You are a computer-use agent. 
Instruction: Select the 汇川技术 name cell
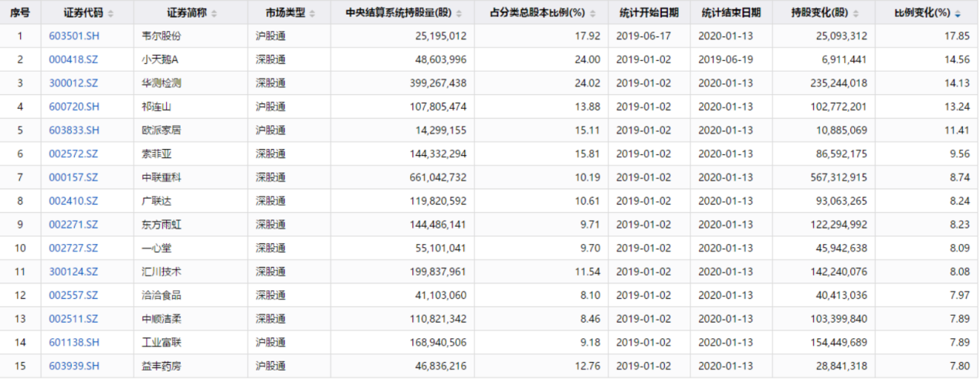click(x=191, y=272)
